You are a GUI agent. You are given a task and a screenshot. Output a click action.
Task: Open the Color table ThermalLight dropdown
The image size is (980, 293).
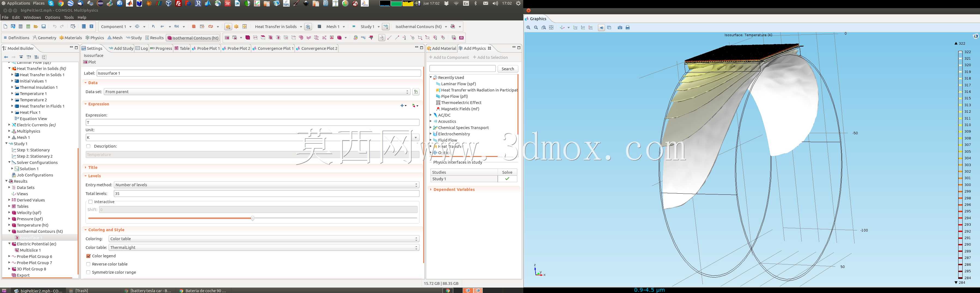(x=264, y=248)
